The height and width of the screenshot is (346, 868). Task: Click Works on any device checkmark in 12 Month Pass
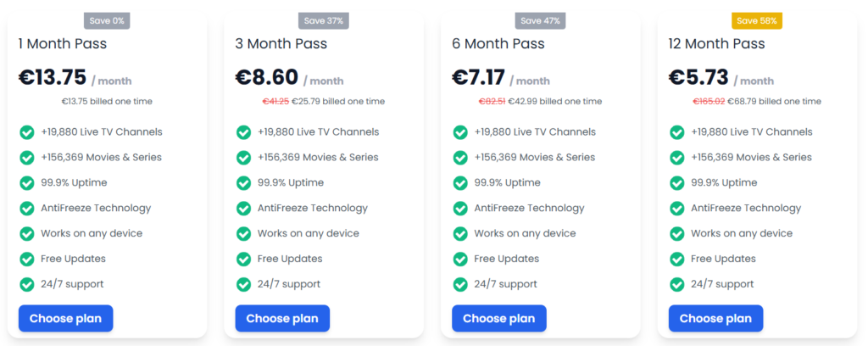(x=677, y=234)
